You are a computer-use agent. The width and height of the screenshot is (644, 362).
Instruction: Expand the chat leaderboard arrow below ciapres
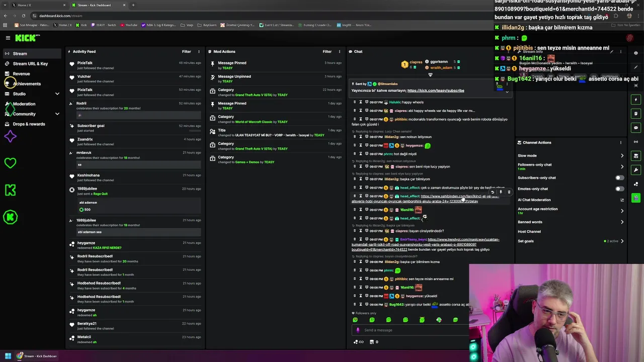[430, 75]
